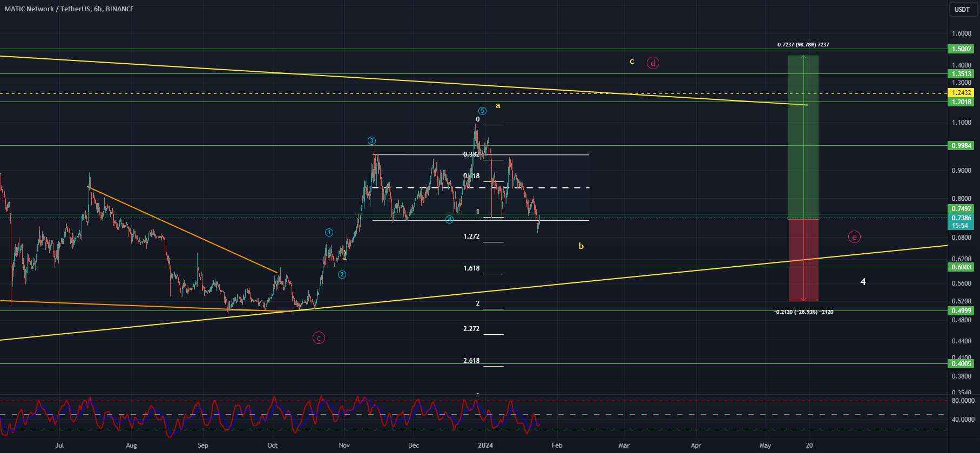Select the 1.2018 price level label
The image size is (980, 453).
click(x=962, y=102)
